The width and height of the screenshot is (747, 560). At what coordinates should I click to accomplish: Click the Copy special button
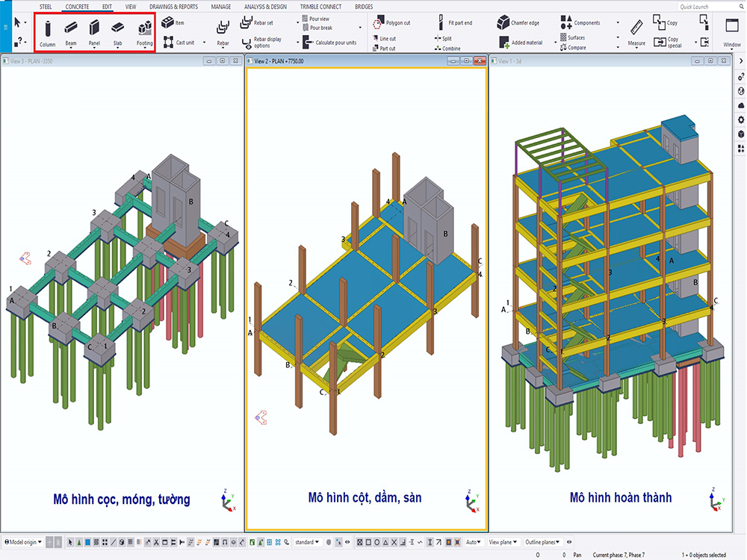coord(666,43)
